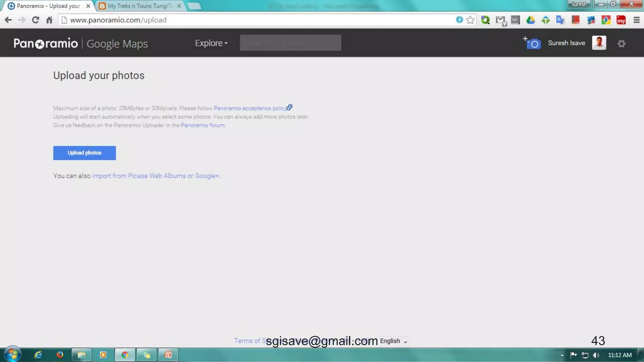
Task: Show hidden system tray icons arrow
Action: [x=562, y=355]
